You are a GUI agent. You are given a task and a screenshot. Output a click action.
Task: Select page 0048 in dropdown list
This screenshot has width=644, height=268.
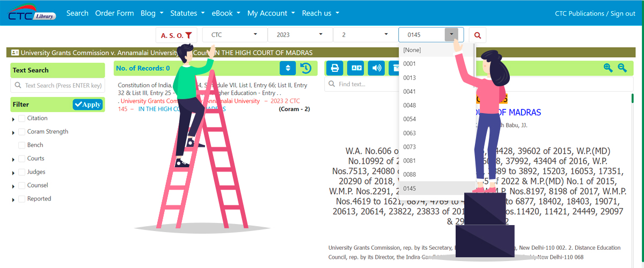(437, 105)
